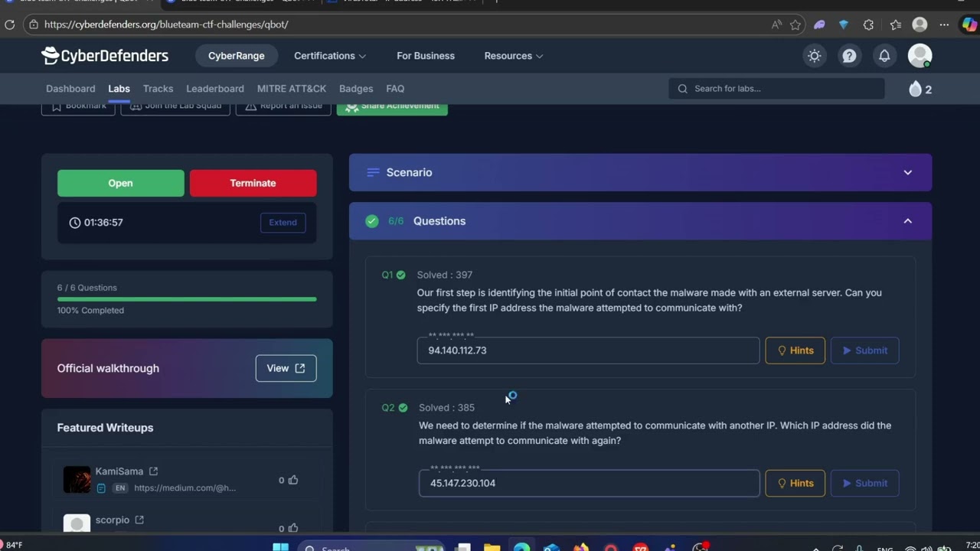Image resolution: width=980 pixels, height=551 pixels.
Task: Click Submit for question Q2
Action: click(x=864, y=484)
